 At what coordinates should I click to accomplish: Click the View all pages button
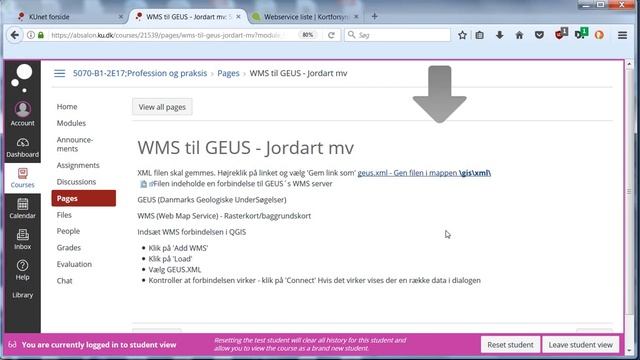click(x=162, y=107)
